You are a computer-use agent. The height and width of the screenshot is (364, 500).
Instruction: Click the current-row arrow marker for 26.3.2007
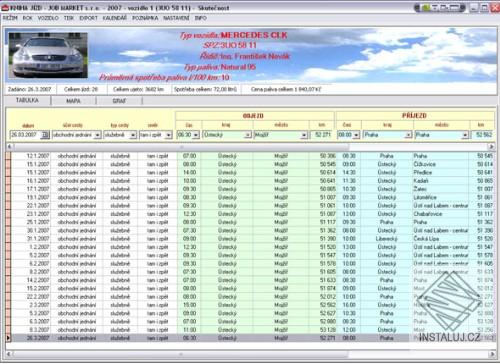(8, 338)
